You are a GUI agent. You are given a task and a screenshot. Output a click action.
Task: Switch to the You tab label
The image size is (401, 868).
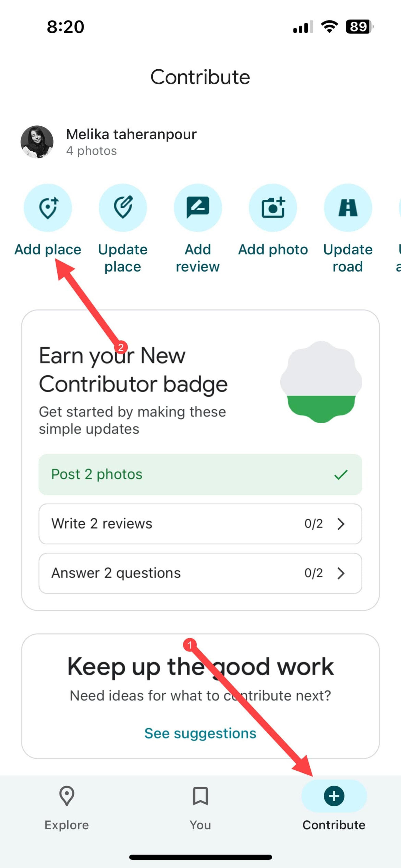(x=200, y=825)
